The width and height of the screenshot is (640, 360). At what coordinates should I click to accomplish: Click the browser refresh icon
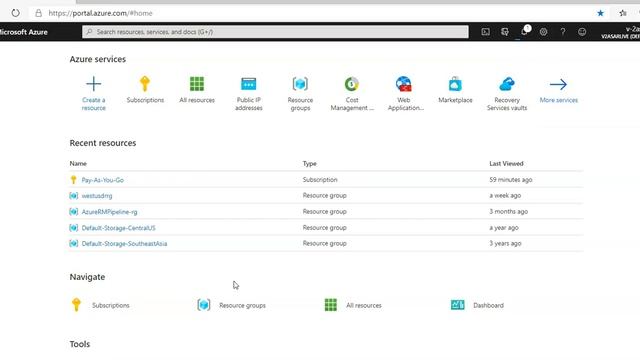16,13
